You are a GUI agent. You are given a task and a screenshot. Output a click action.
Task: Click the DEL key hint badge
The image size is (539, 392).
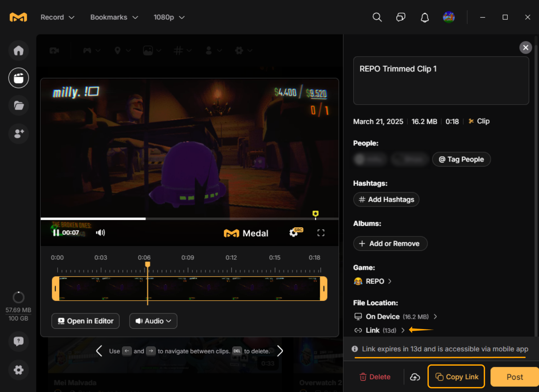click(x=237, y=351)
